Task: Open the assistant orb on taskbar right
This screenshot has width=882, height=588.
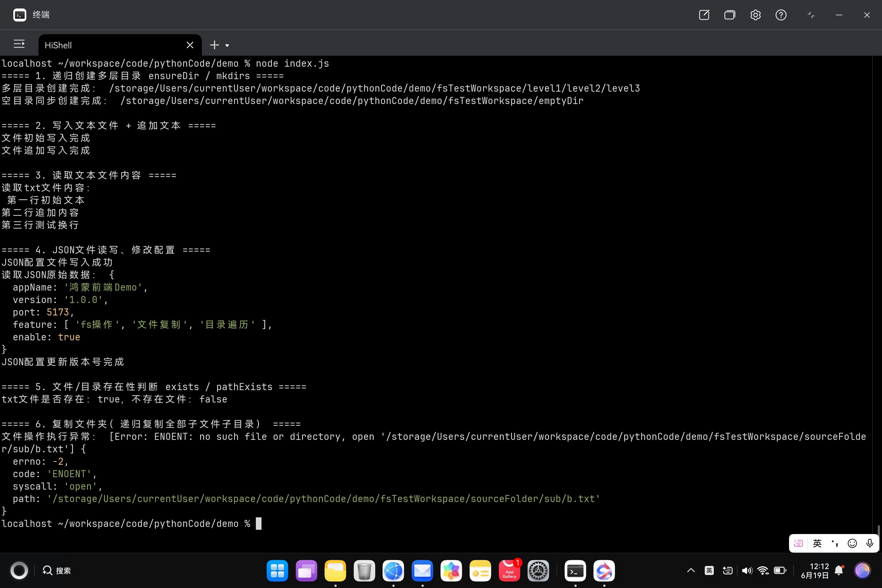Action: point(862,571)
